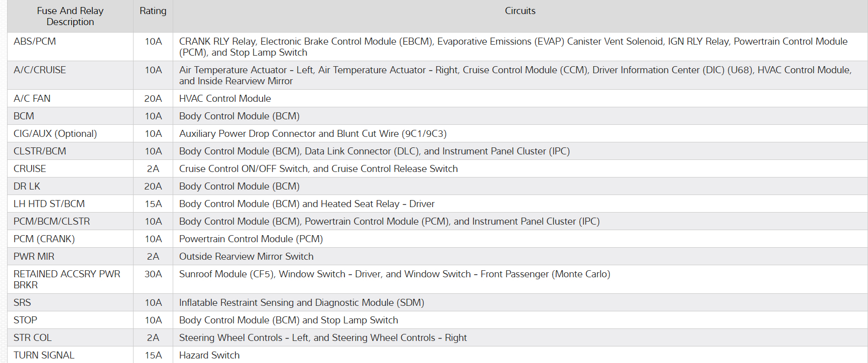Select the CIG/AUX (Optional) entry
868x363 pixels.
point(55,134)
